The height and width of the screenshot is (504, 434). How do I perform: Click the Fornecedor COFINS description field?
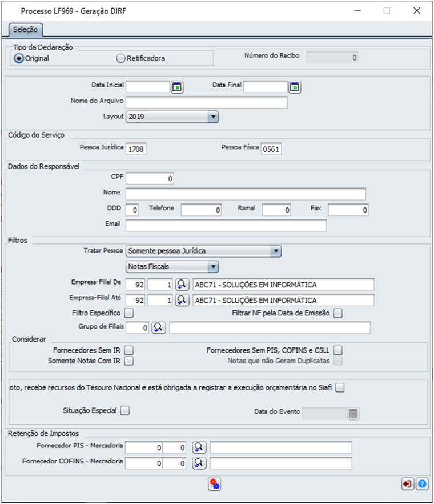pyautogui.click(x=281, y=463)
